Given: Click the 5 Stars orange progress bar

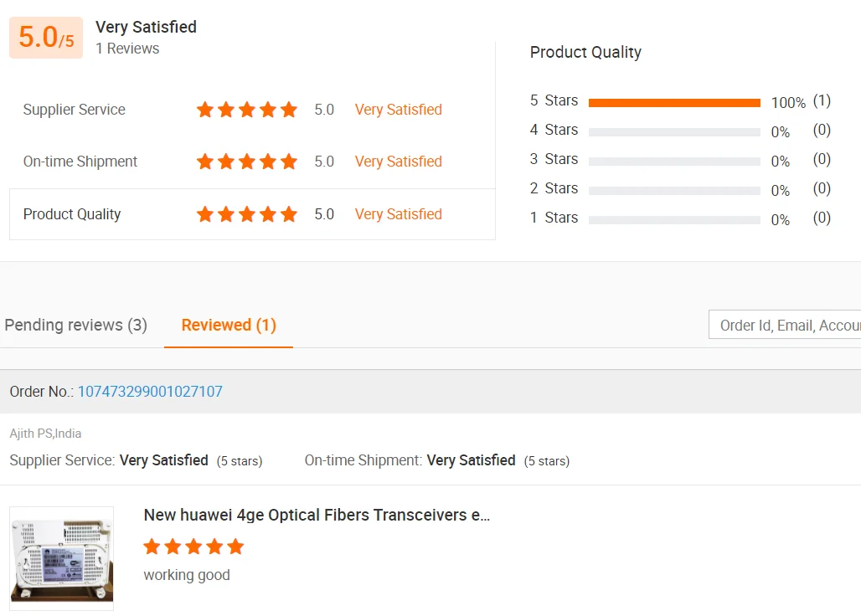Looking at the screenshot, I should 674,103.
